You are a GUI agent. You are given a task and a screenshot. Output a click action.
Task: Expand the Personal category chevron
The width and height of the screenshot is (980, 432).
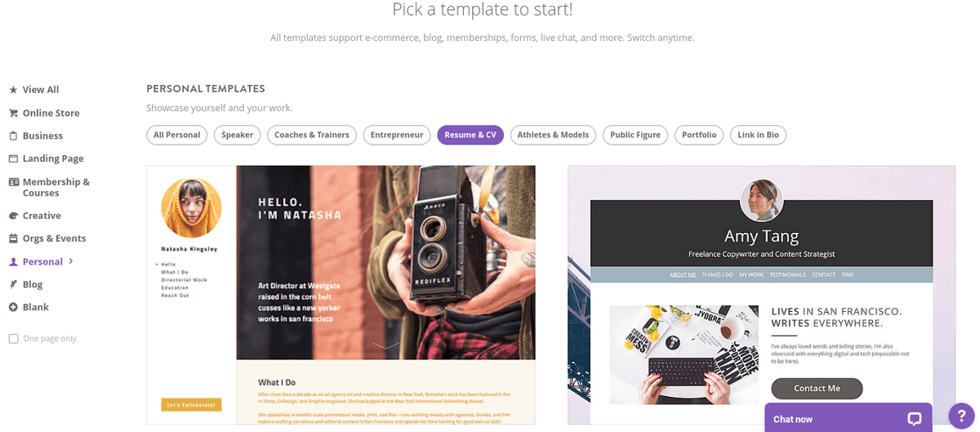tap(71, 261)
